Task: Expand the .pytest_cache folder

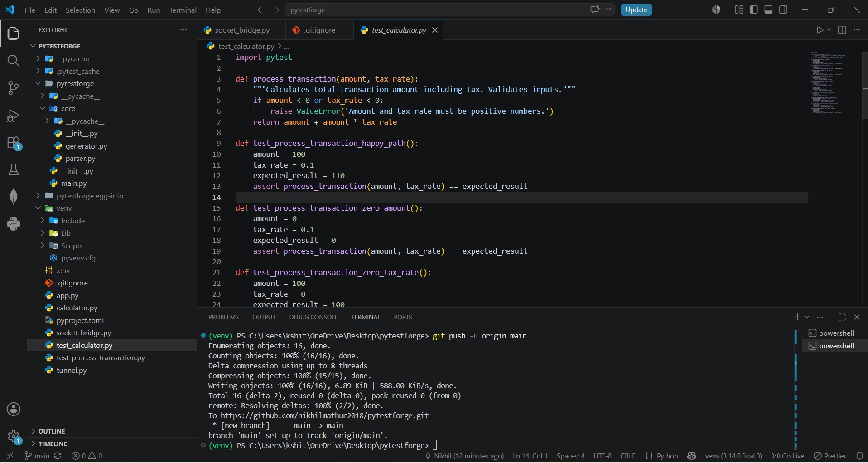Action: (38, 72)
